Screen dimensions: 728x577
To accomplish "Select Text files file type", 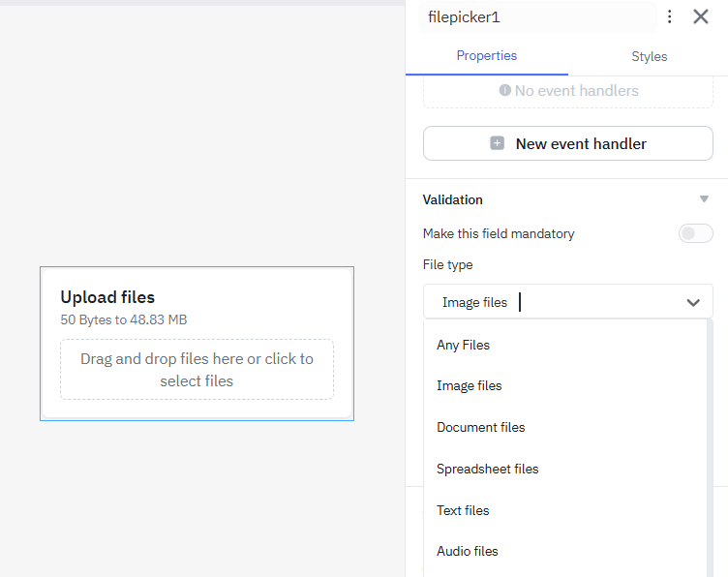I will 464,510.
